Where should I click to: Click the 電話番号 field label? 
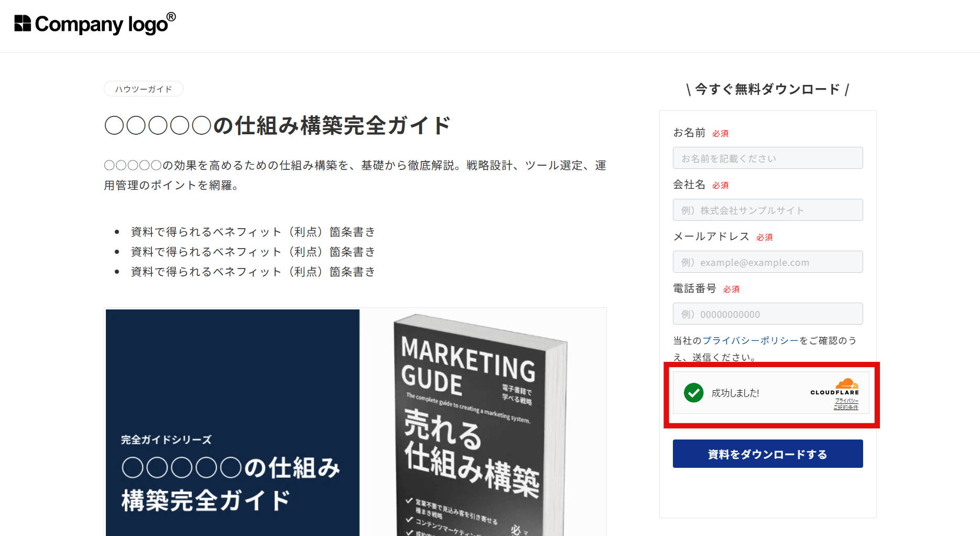point(694,288)
